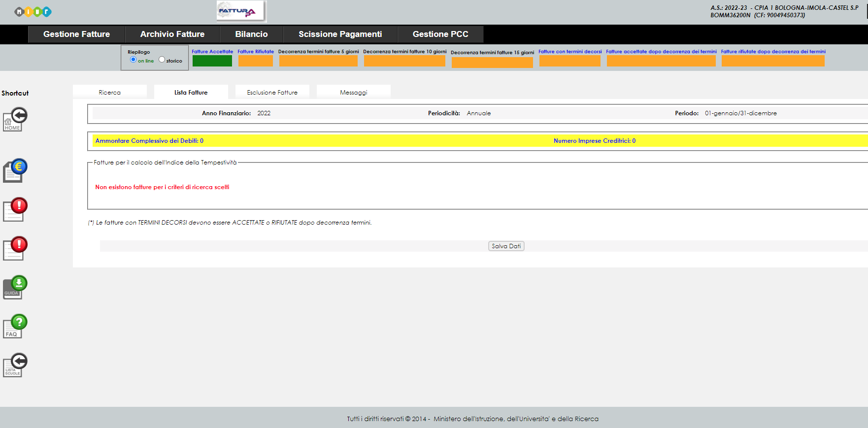Open the FAQ shortcut icon
The width and height of the screenshot is (868, 428).
[x=15, y=326]
